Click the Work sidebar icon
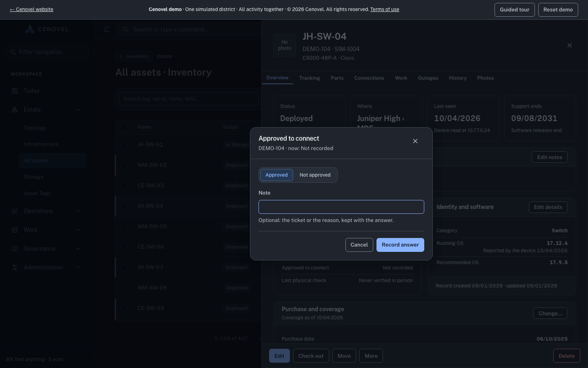Image resolution: width=588 pixels, height=368 pixels. [x=15, y=230]
